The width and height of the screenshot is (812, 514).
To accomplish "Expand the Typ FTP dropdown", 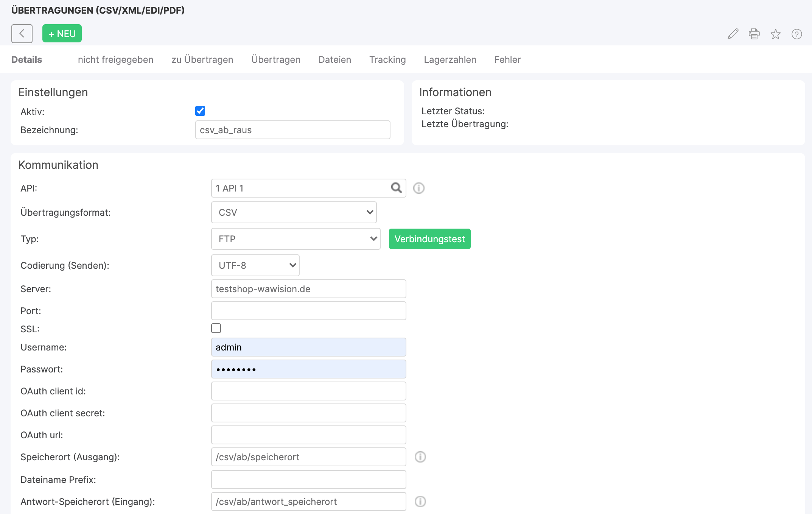I will pos(296,239).
